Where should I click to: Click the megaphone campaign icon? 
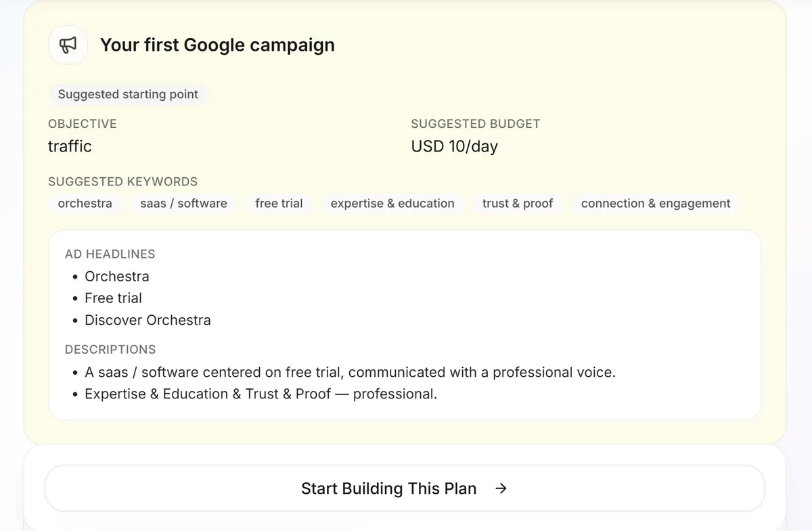(x=68, y=45)
